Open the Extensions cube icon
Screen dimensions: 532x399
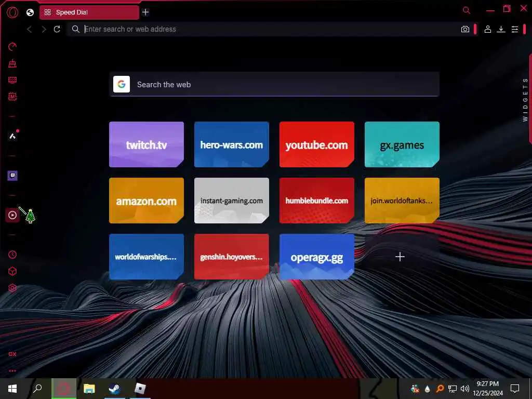coord(12,271)
